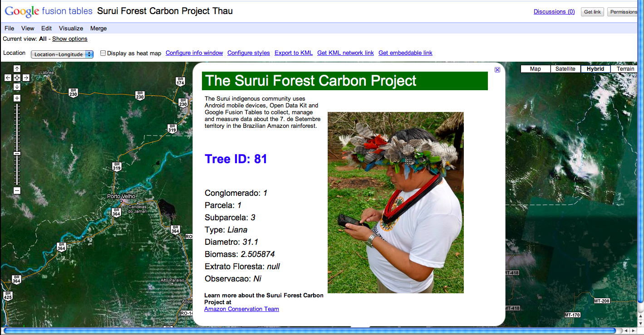This screenshot has height=335, width=644.
Task: Click the man with headdress photo
Action: [396, 203]
